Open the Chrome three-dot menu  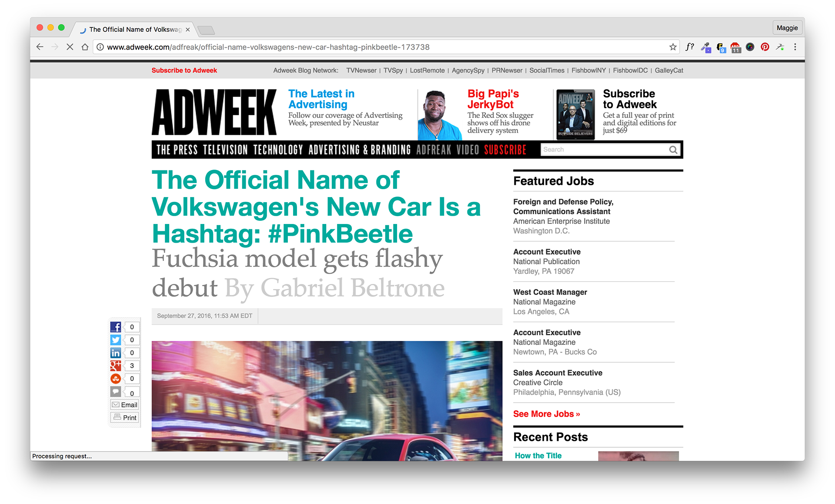pyautogui.click(x=795, y=47)
